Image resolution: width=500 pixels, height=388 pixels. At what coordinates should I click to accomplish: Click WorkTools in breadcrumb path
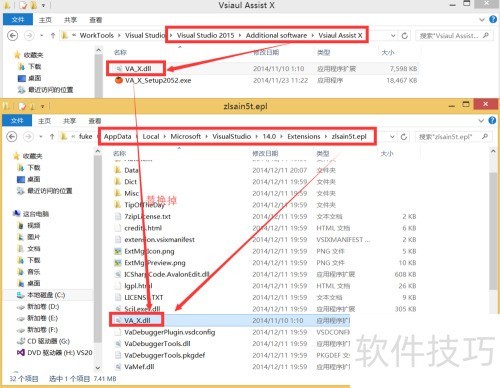[x=97, y=35]
